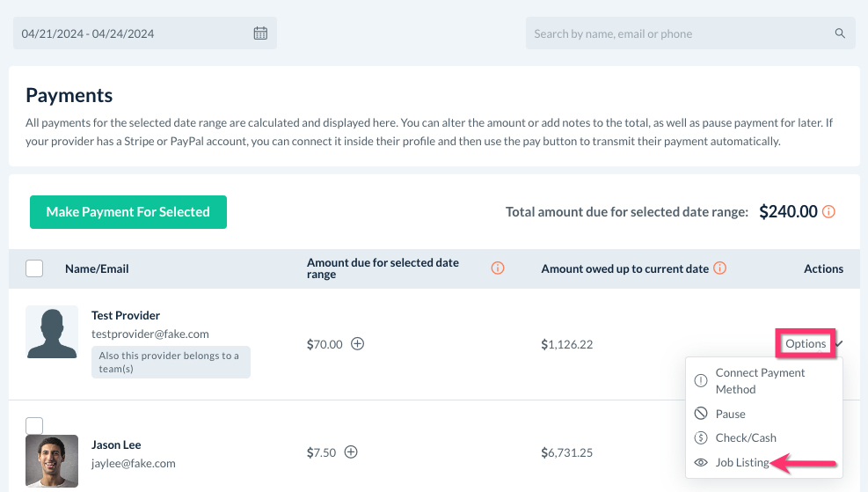Select Connect Payment Method from menu
Viewport: 868px width, 492px height.
760,381
